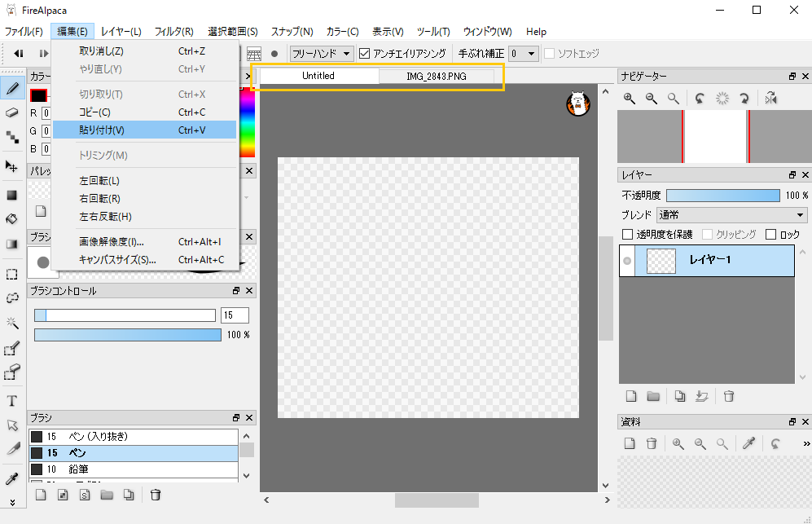812x524 pixels.
Task: Pick color from the Reference panel eyedropper
Action: point(748,443)
